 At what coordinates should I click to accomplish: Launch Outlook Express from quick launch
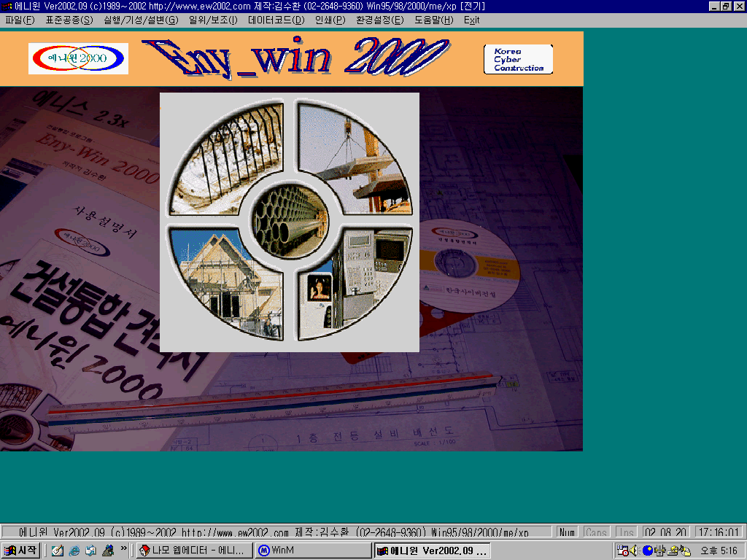91,551
